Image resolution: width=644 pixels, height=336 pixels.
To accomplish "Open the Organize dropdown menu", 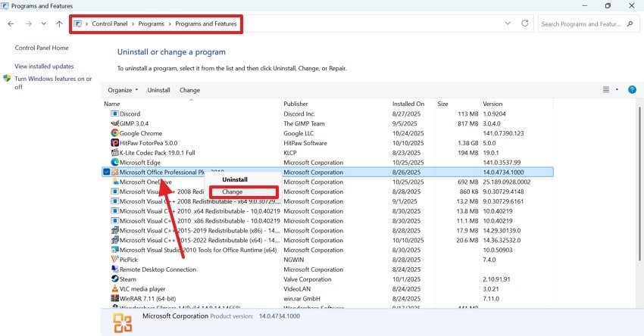I will (x=123, y=90).
